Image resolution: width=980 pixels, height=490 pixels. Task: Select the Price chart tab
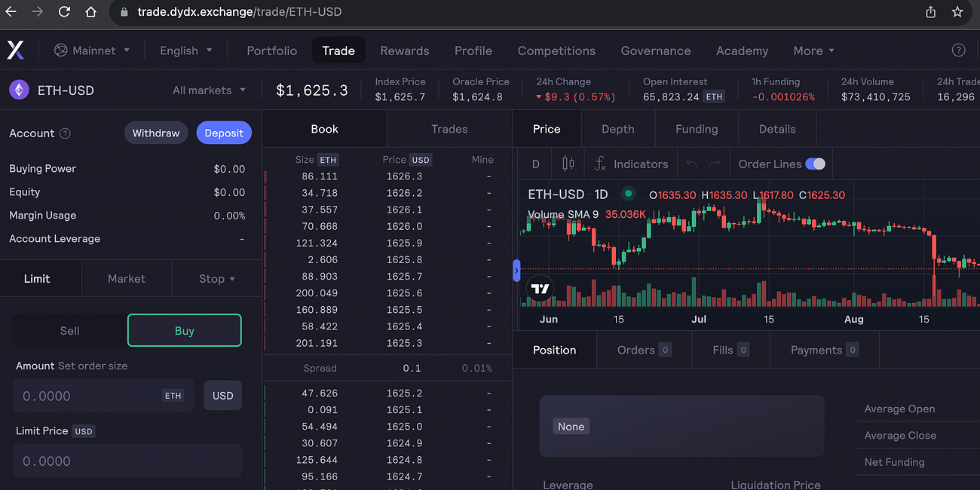[x=547, y=129]
